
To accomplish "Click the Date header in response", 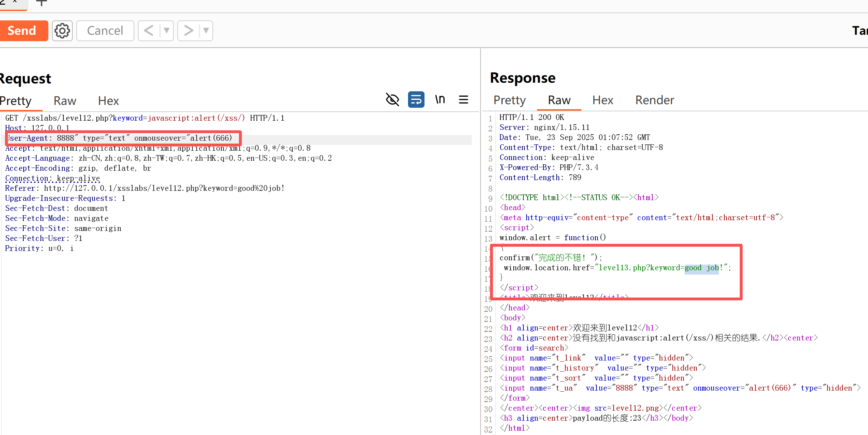I will click(575, 137).
